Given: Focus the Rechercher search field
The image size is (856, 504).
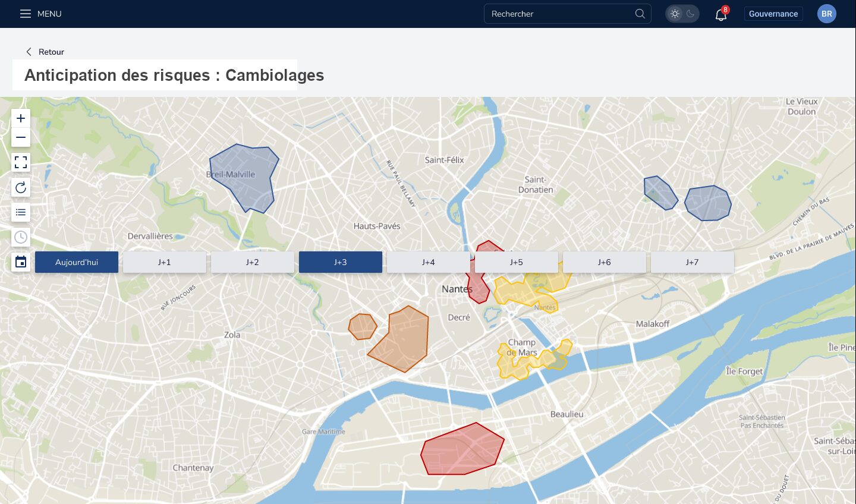Looking at the screenshot, I should click(568, 14).
